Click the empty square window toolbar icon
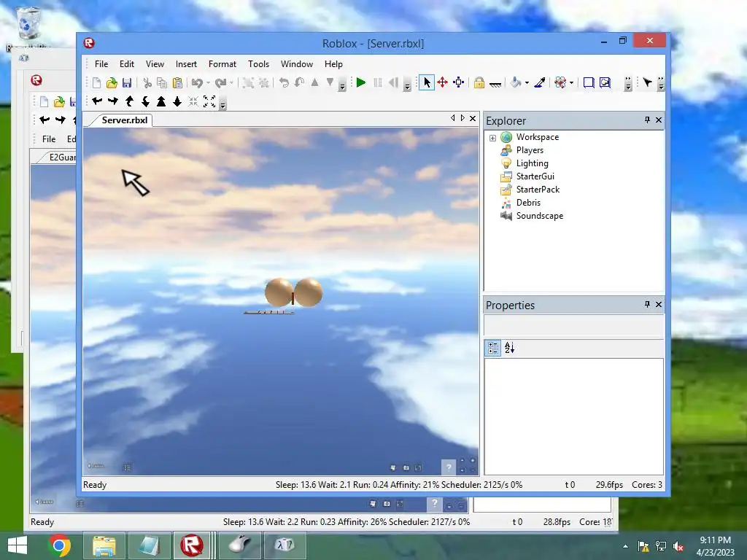 point(589,83)
